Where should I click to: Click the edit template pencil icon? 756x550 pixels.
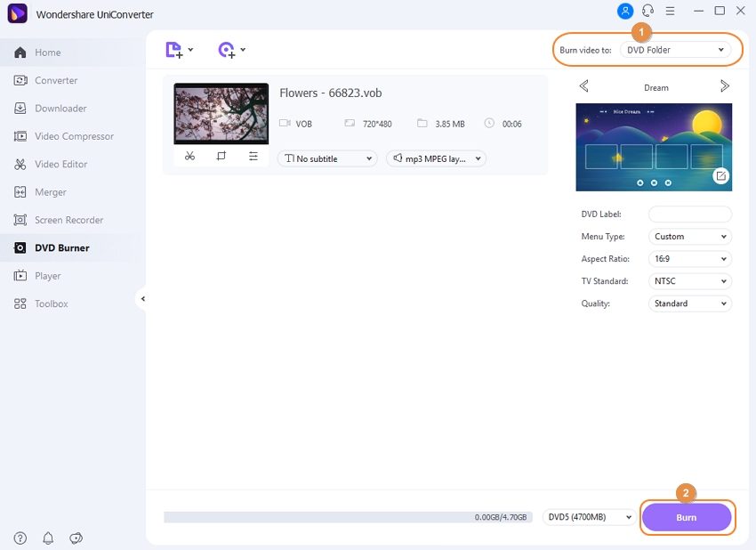[720, 176]
